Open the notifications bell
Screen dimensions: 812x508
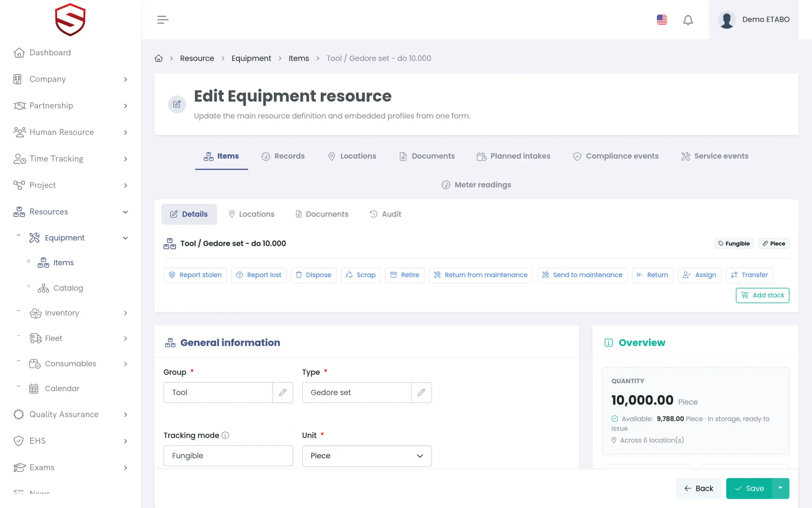688,20
